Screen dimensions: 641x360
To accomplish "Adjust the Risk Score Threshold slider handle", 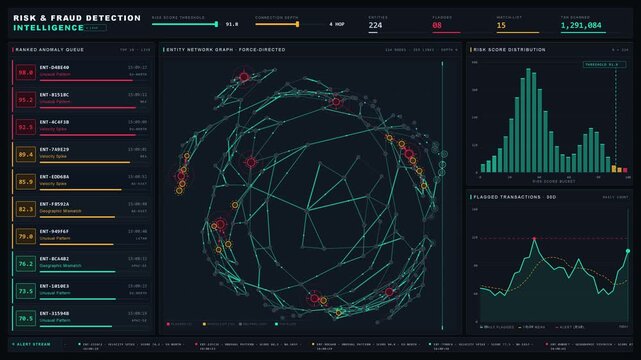I will pyautogui.click(x=216, y=24).
